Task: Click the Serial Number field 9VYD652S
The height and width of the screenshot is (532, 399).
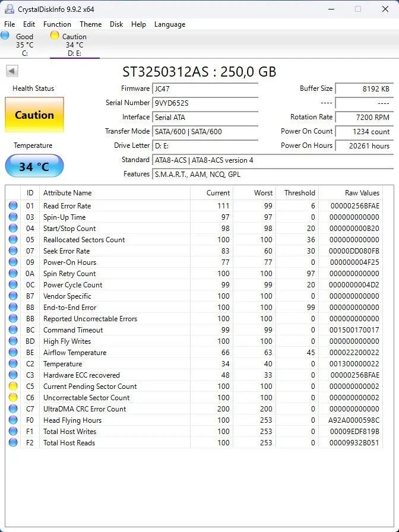Action: pyautogui.click(x=205, y=103)
